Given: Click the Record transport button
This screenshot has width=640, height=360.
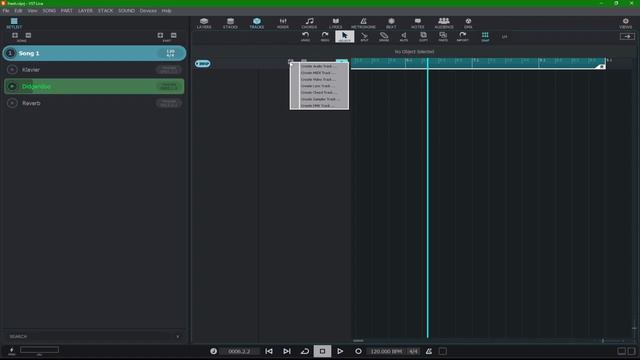Looking at the screenshot, I should [358, 351].
